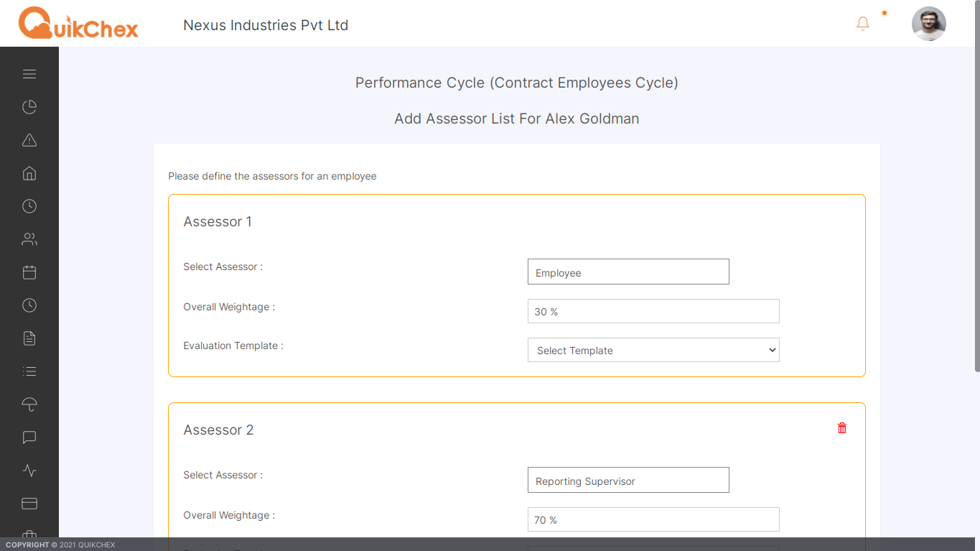This screenshot has height=551, width=980.
Task: Click the warning triangle alerts icon
Action: [29, 140]
